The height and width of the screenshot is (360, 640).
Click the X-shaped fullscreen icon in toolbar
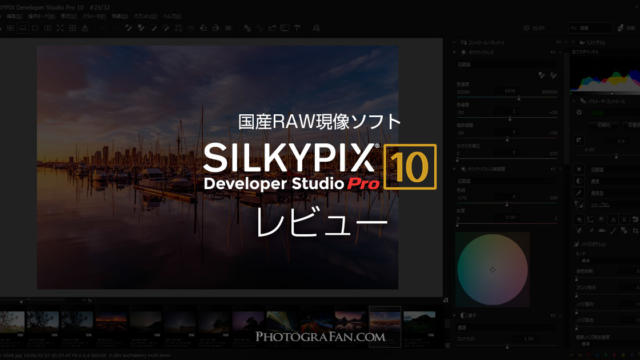[x=60, y=28]
